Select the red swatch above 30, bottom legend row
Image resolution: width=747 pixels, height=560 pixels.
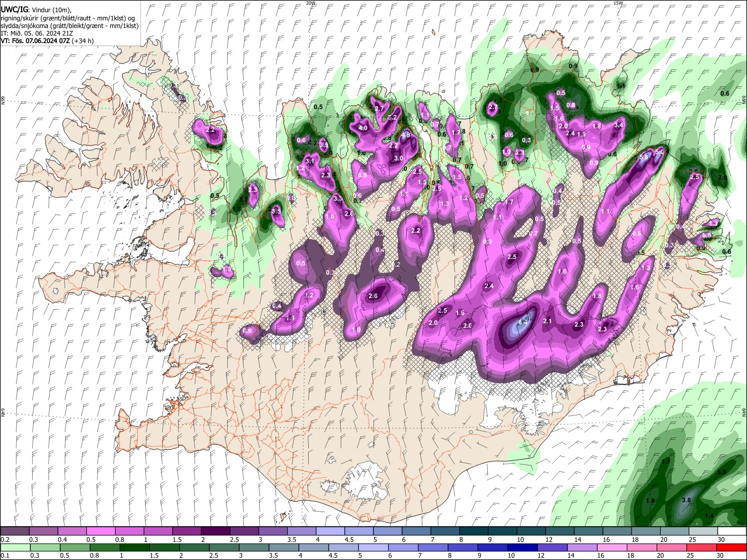(x=732, y=547)
